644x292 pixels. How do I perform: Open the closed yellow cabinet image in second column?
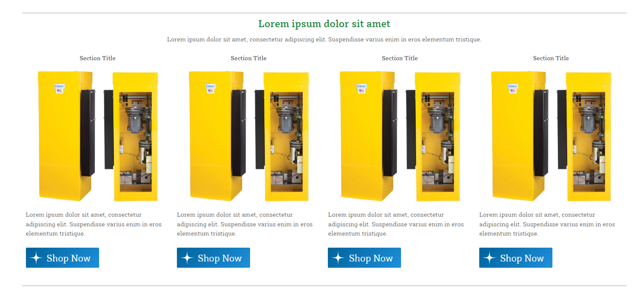(x=217, y=136)
